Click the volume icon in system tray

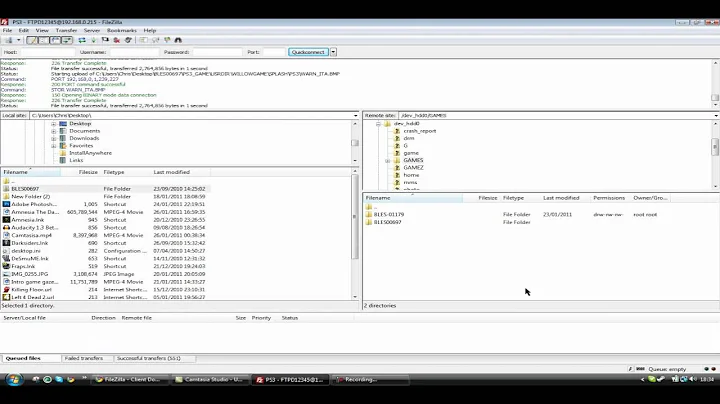pos(693,379)
